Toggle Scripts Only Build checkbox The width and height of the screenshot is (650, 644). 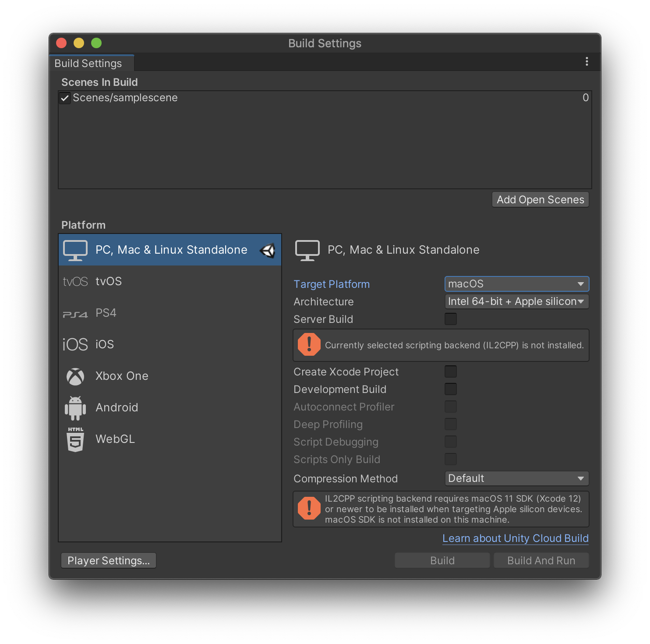[x=451, y=459]
